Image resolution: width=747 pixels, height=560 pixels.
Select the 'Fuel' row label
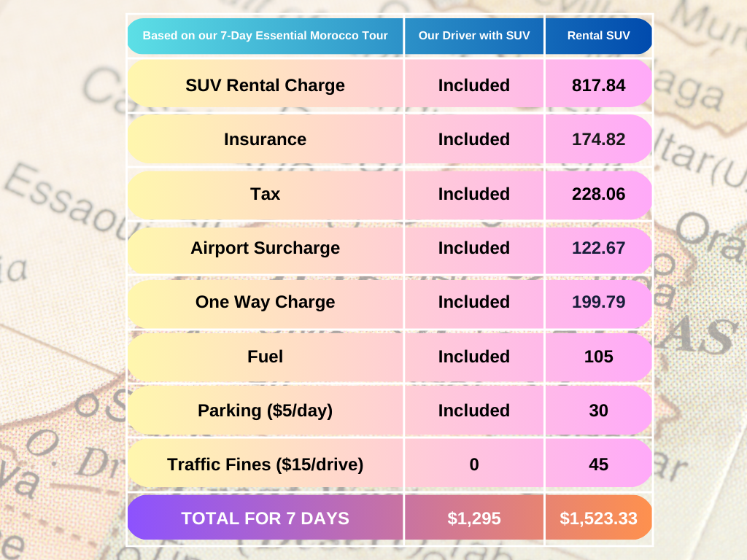coord(265,357)
